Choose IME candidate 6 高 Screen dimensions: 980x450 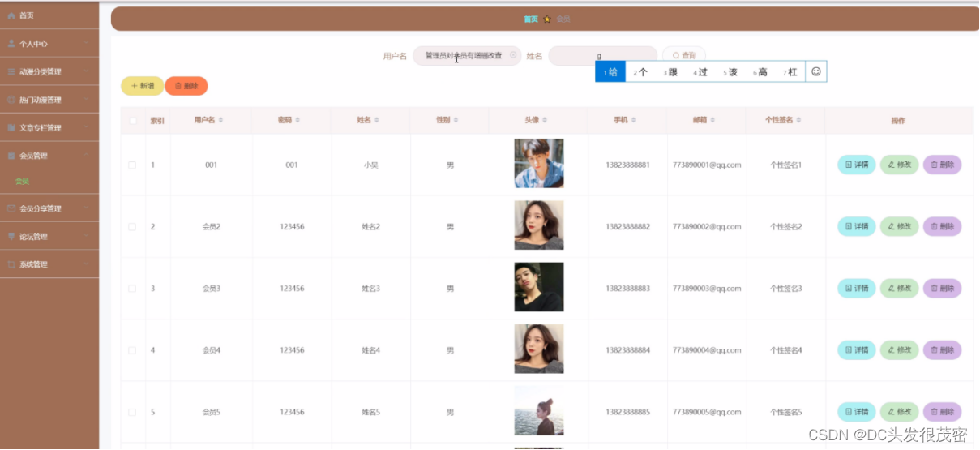[x=760, y=72]
